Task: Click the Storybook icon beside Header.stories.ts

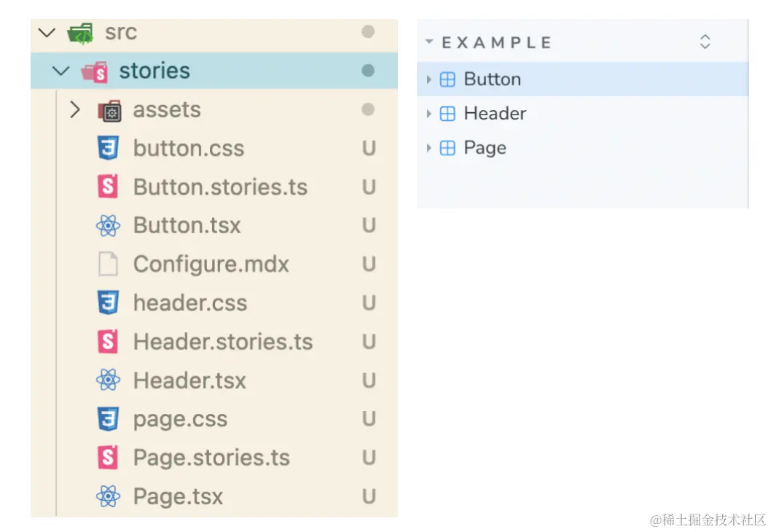Action: pyautogui.click(x=108, y=342)
